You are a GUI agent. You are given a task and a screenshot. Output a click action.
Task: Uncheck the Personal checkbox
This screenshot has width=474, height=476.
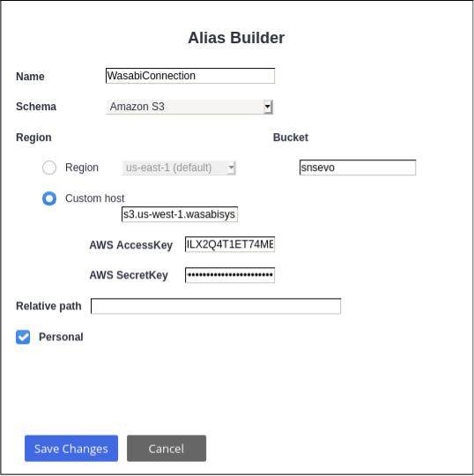coord(23,337)
